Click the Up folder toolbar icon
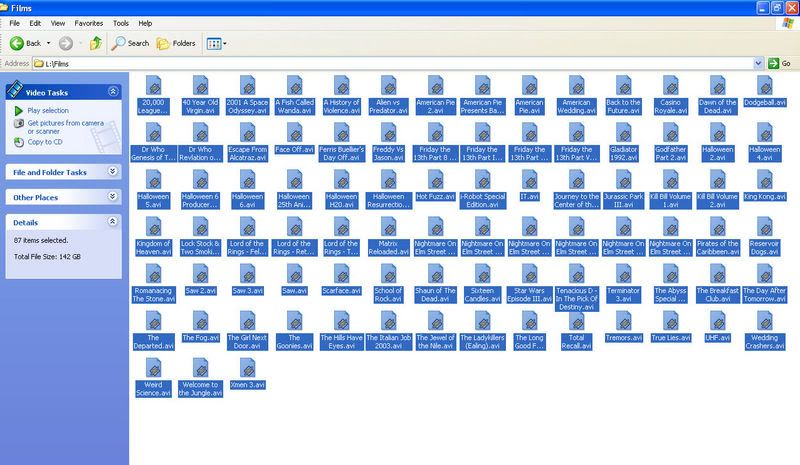Screen dimensions: 800x465 (95, 43)
